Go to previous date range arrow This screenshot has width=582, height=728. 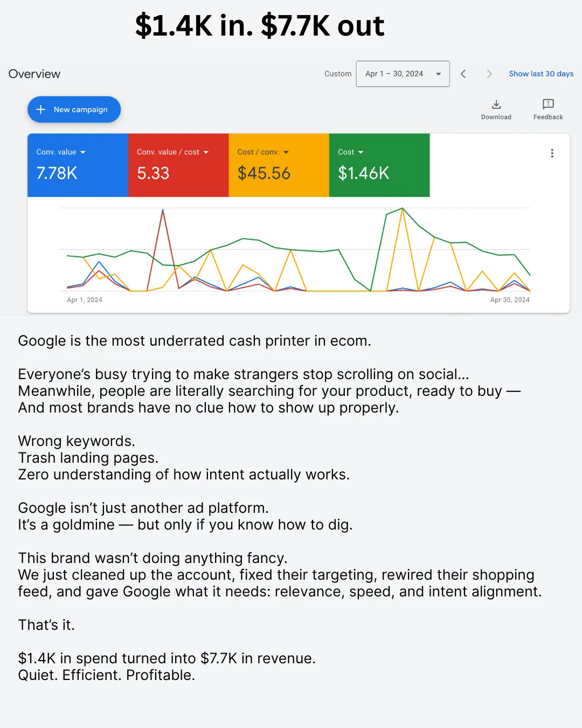pos(463,74)
